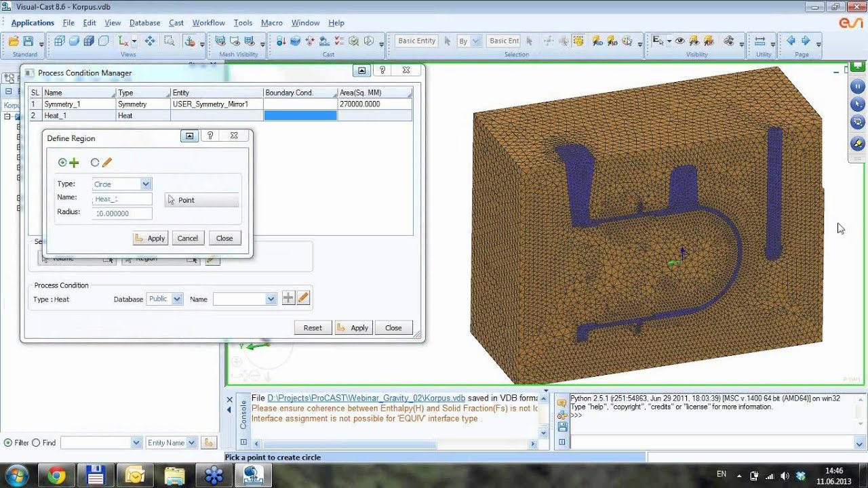Viewport: 868px width, 488px height.
Task: Click the pan/move view arrows icon
Action: coord(150,41)
